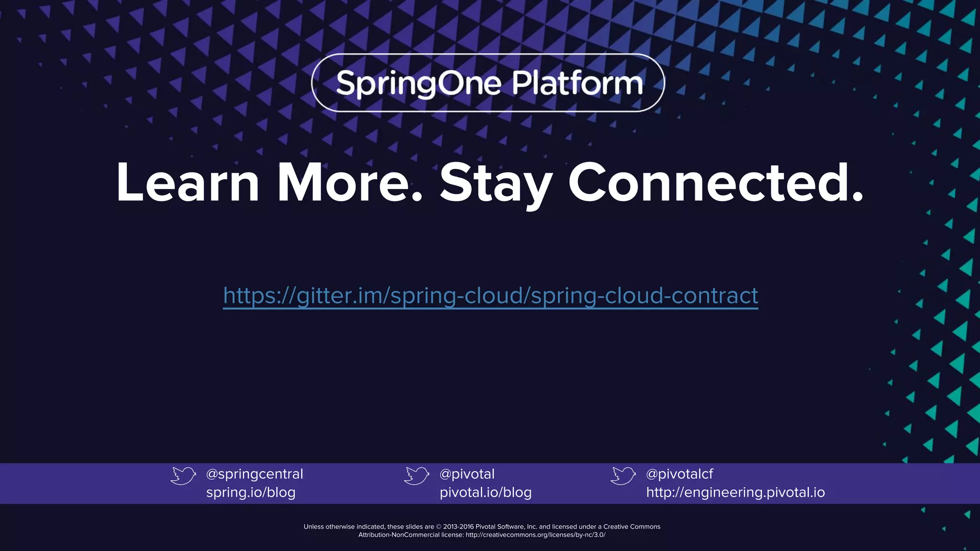Click the Twitter bird beside @pivotalcf

pyautogui.click(x=624, y=476)
